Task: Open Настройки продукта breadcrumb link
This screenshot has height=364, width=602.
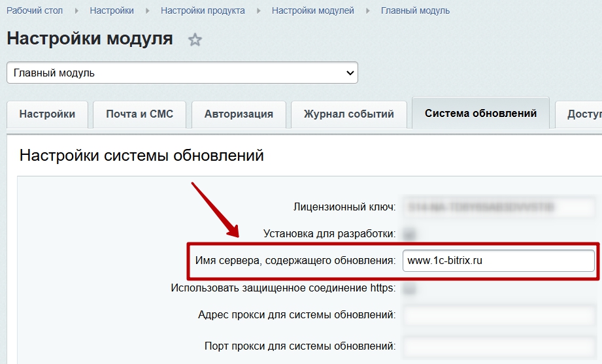Action: click(203, 11)
